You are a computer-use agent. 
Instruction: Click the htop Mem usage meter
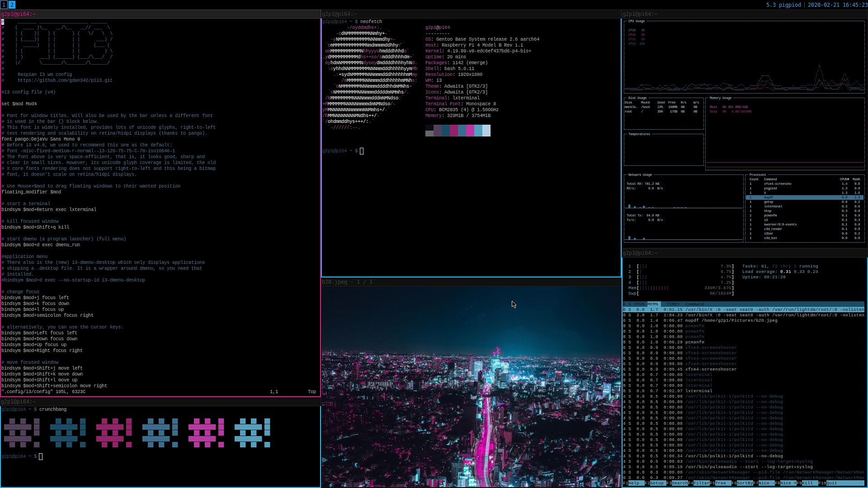(681, 288)
